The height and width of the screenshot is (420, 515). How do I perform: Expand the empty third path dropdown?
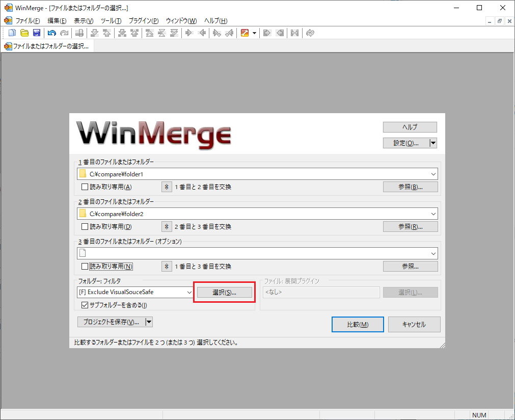[433, 253]
